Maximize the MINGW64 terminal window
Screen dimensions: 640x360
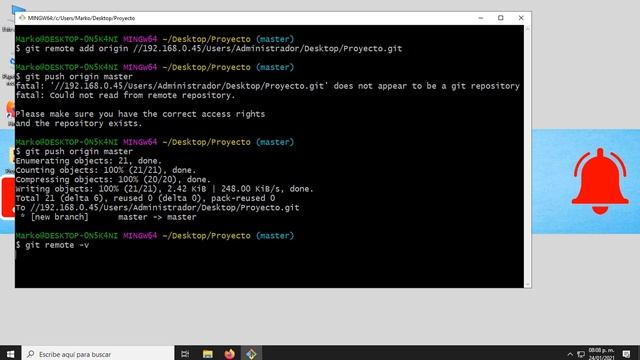pyautogui.click(x=501, y=18)
